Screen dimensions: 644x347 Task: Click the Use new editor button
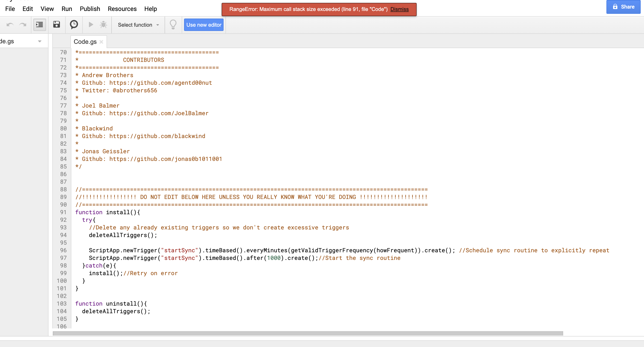204,25
